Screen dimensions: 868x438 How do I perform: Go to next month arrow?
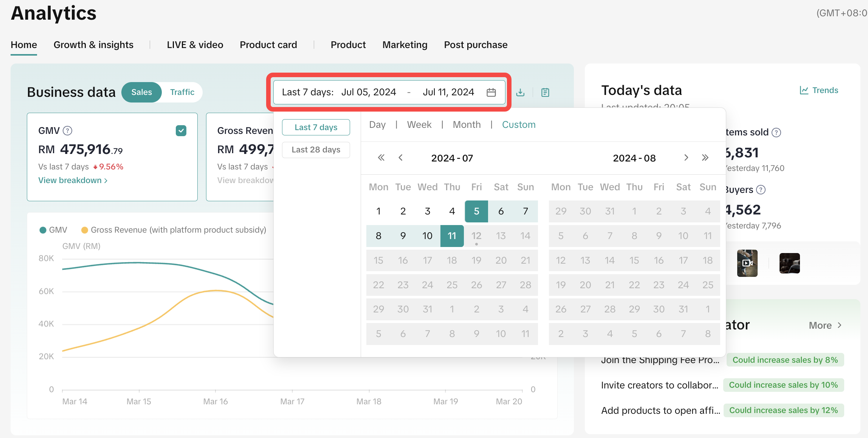pyautogui.click(x=686, y=158)
